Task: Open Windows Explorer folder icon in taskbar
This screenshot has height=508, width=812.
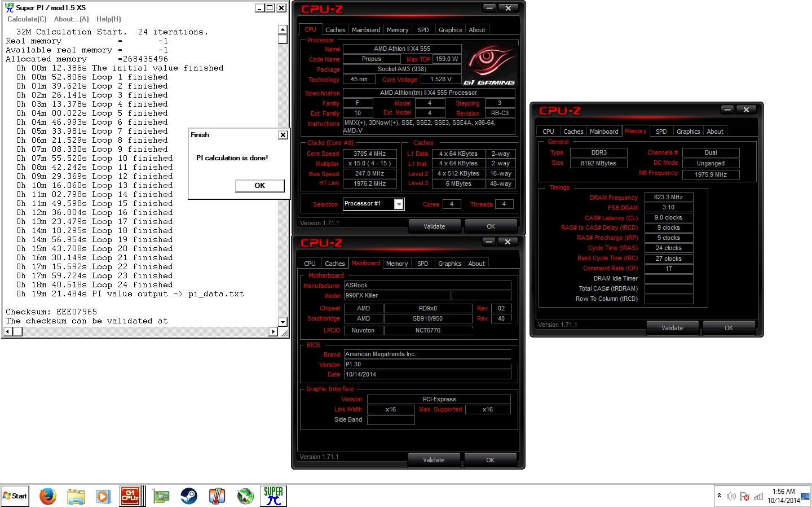Action: (x=76, y=496)
